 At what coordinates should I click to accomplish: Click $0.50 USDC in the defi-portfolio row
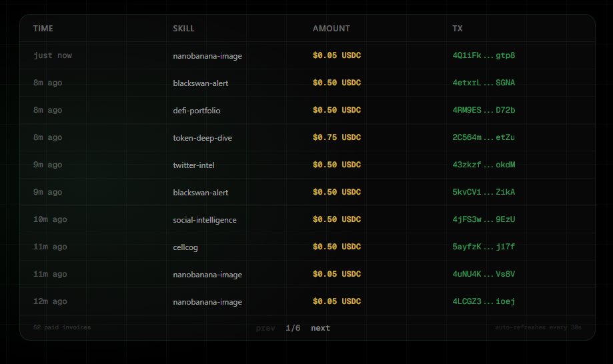[x=337, y=110]
